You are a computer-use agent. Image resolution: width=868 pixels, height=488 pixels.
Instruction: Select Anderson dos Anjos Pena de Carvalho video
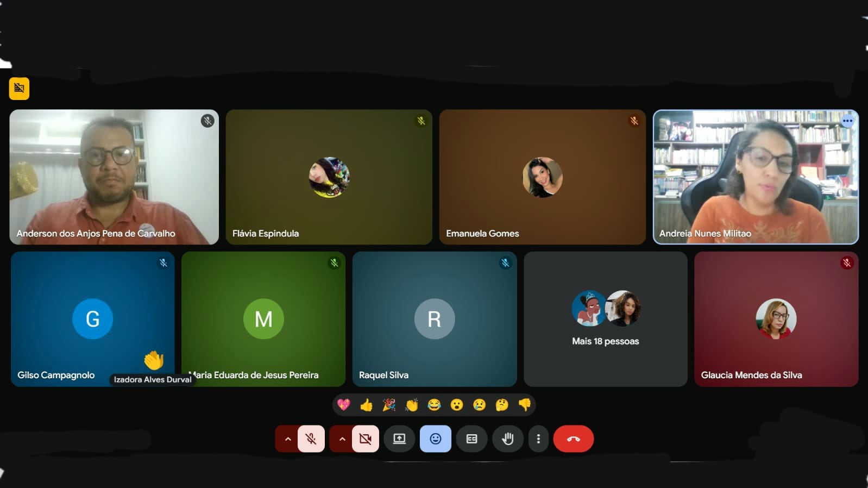point(114,177)
